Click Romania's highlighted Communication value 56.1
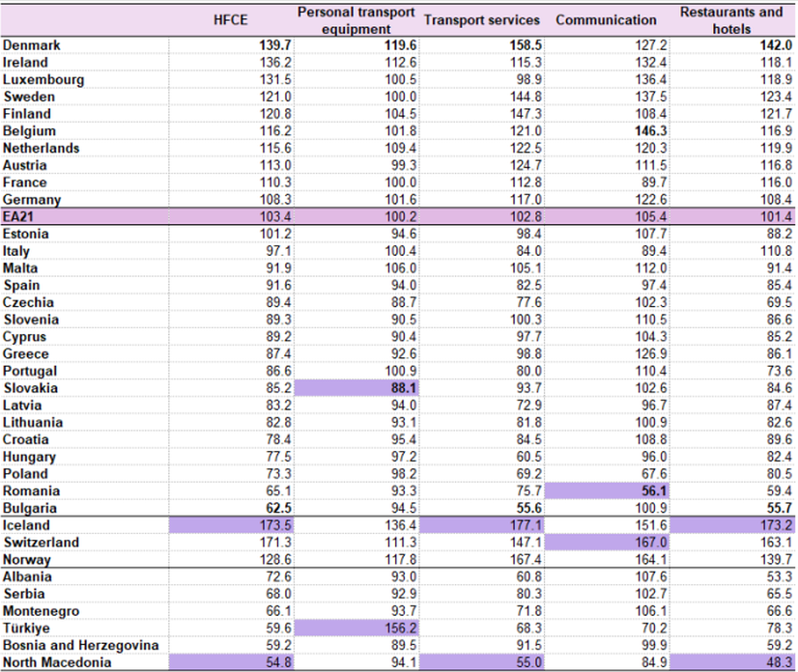Viewport: 798px width, 672px height. pos(654,491)
